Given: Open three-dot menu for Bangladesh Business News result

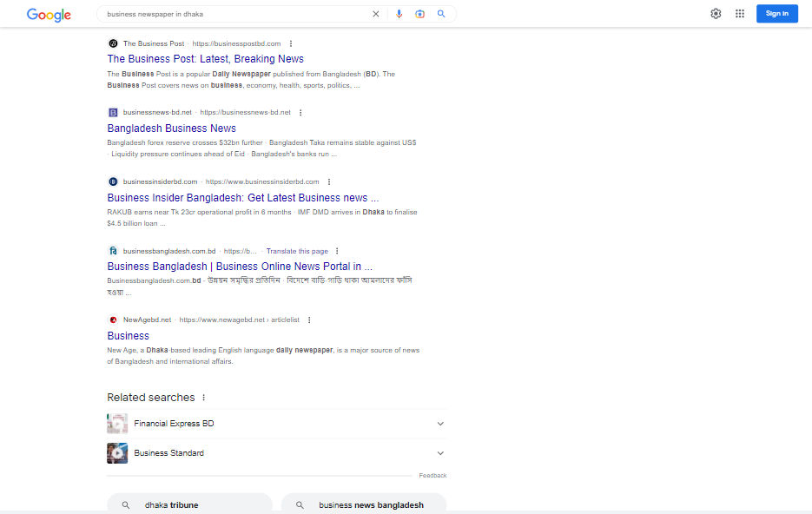Looking at the screenshot, I should point(300,112).
